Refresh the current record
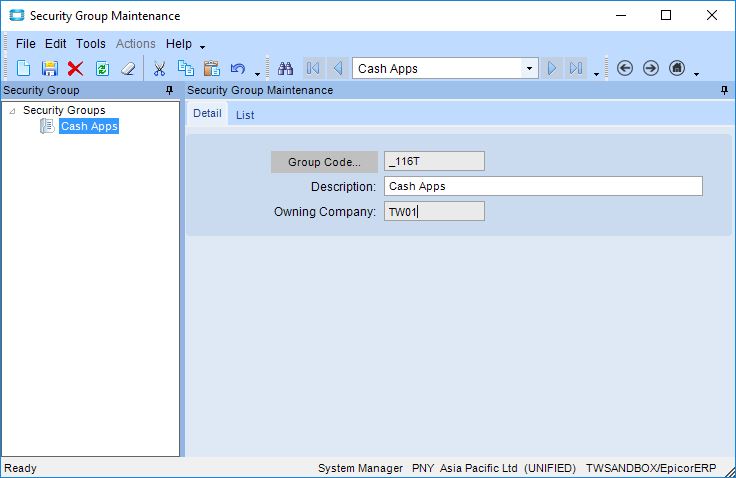The image size is (736, 478). click(102, 69)
